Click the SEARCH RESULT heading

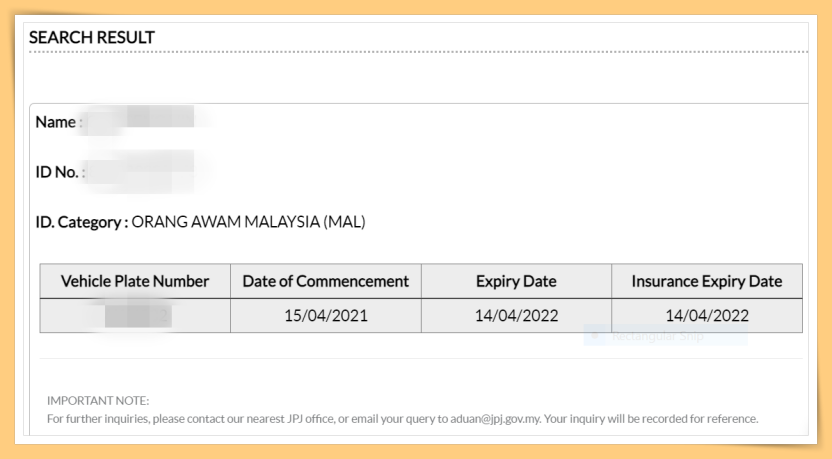[x=92, y=37]
